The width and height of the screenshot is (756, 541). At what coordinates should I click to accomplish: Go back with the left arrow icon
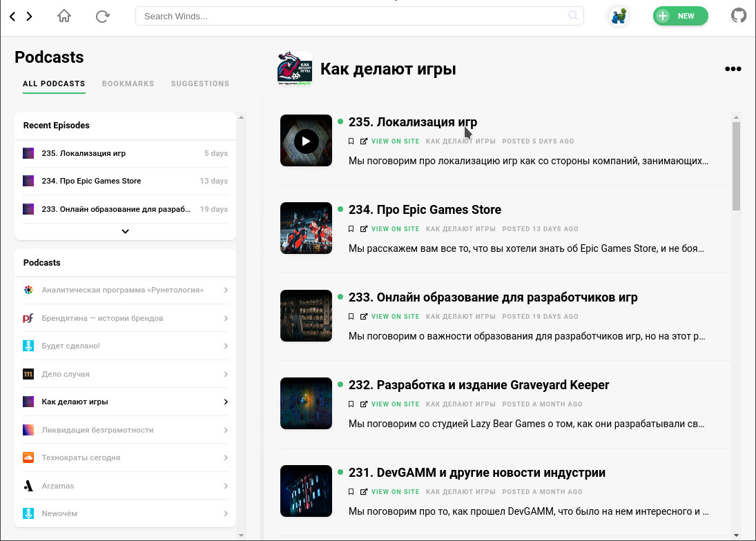click(12, 17)
